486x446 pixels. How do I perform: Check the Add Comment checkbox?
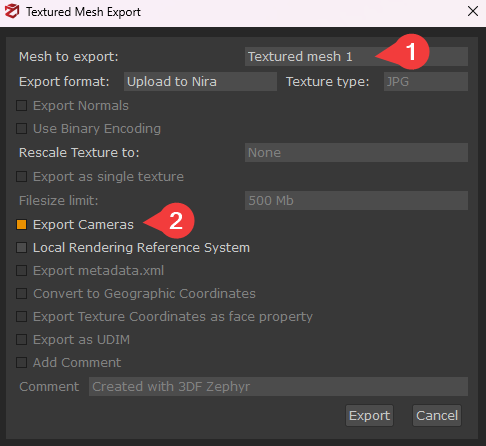click(22, 363)
